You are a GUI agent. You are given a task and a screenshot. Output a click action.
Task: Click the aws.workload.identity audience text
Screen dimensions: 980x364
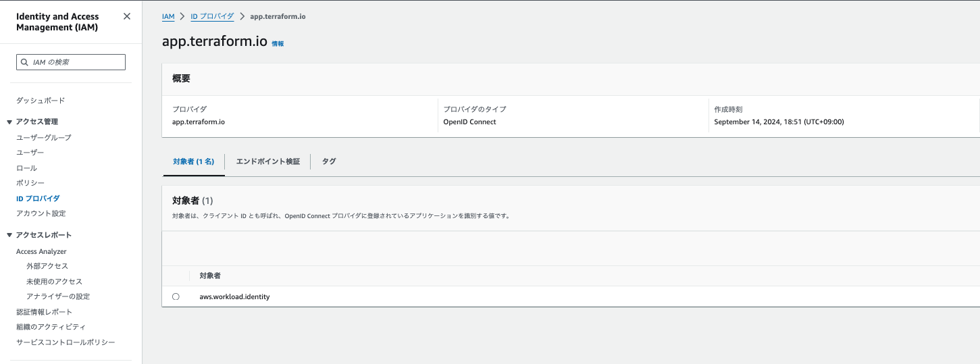[x=234, y=296]
